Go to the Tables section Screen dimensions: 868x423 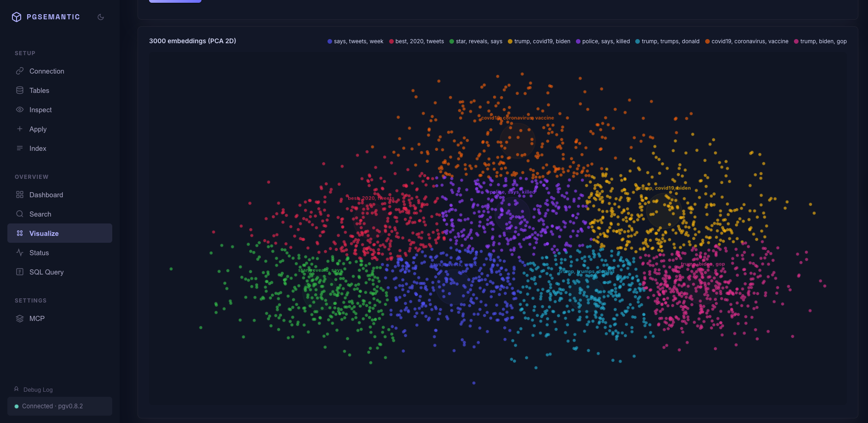click(60, 90)
